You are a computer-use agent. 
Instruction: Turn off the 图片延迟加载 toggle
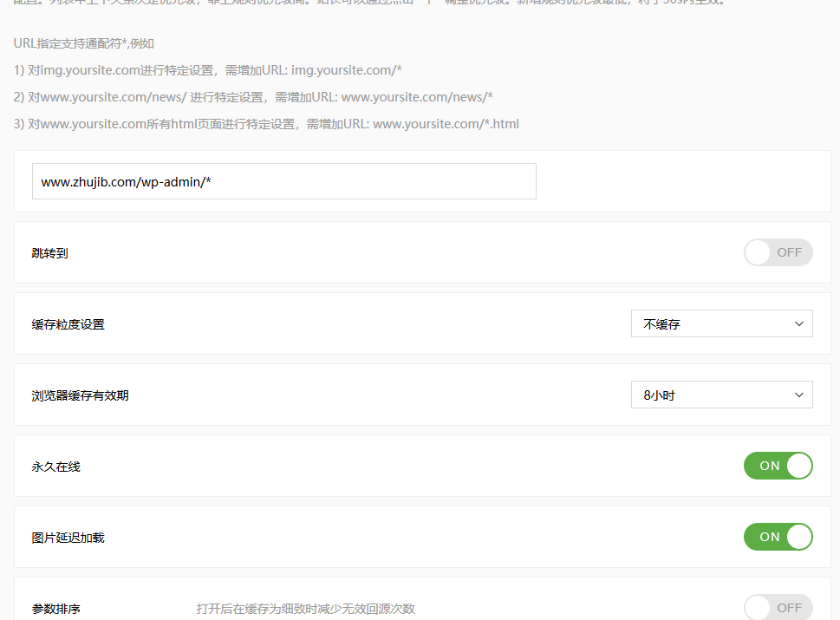pyautogui.click(x=778, y=537)
